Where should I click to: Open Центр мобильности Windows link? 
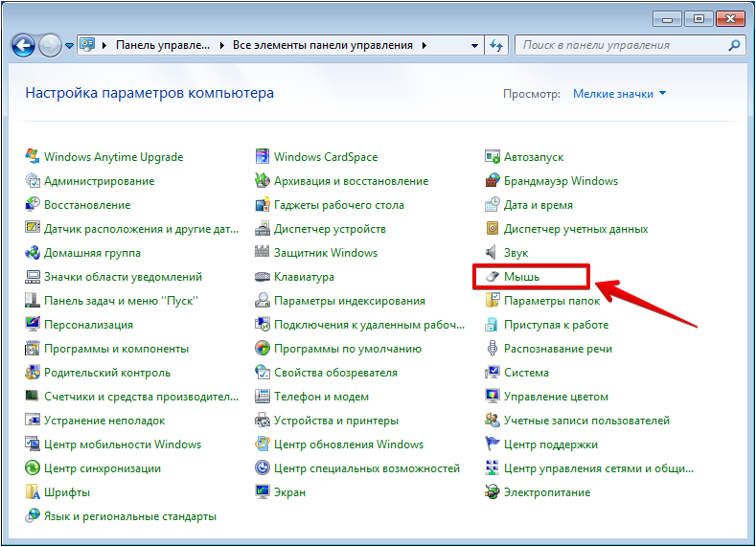click(x=123, y=444)
